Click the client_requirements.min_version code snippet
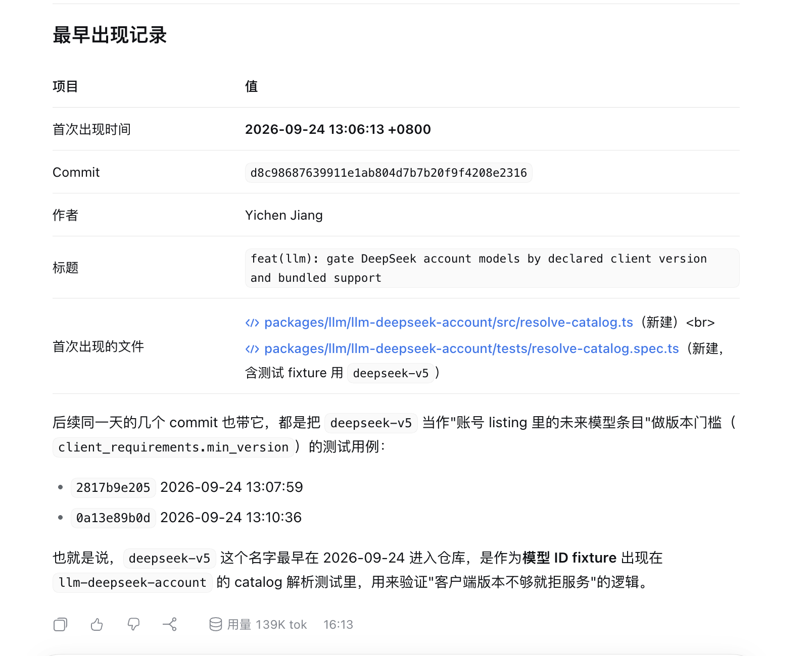Viewport: 812px width, 656px height. [x=173, y=447]
